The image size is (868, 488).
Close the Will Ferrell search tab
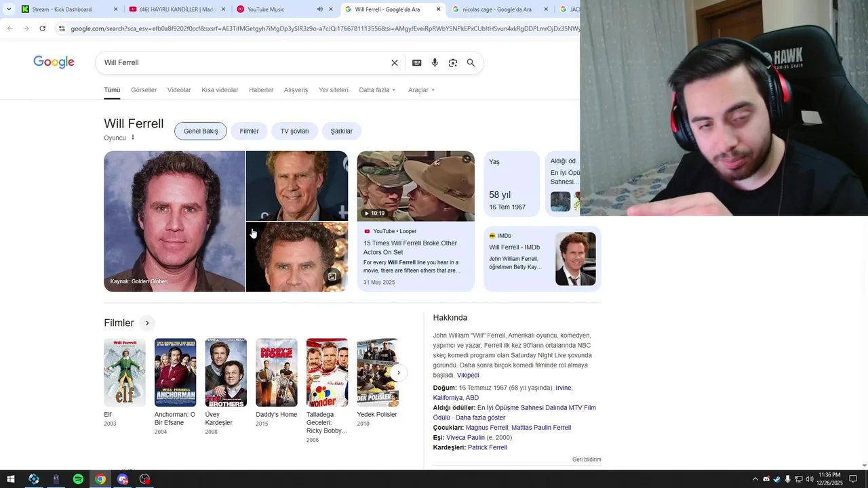coord(439,9)
